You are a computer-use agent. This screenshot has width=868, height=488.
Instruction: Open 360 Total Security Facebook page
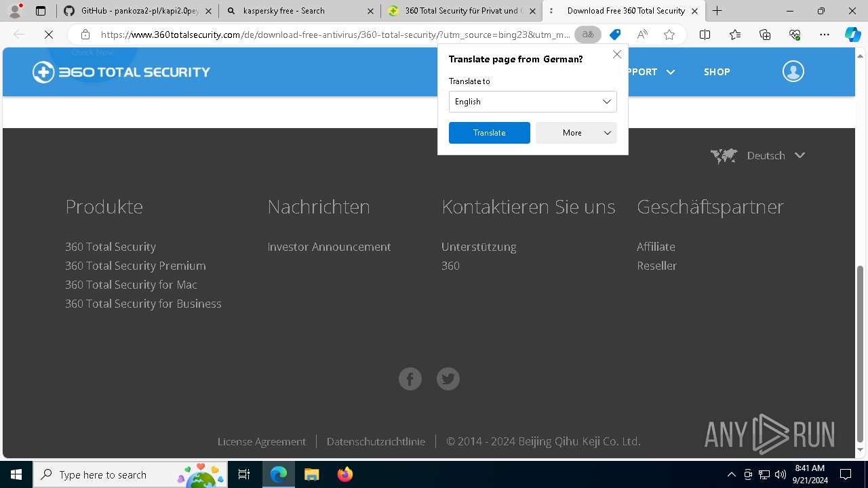tap(410, 379)
